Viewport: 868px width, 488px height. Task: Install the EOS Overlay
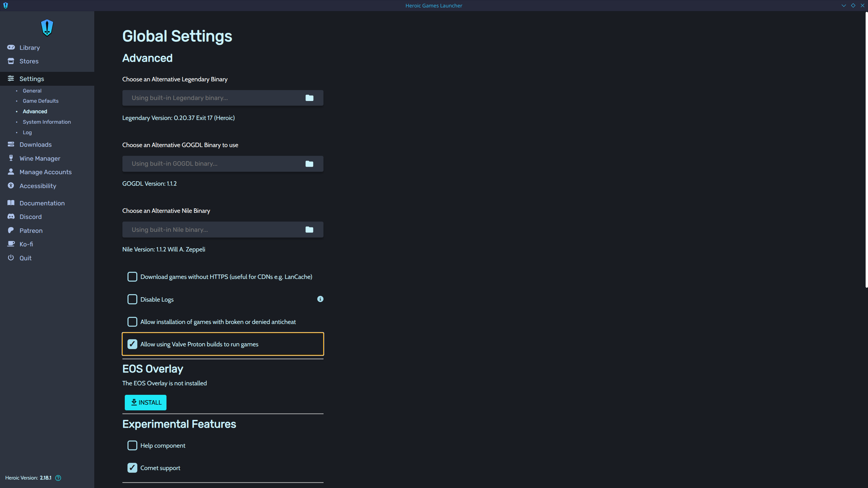pyautogui.click(x=145, y=402)
